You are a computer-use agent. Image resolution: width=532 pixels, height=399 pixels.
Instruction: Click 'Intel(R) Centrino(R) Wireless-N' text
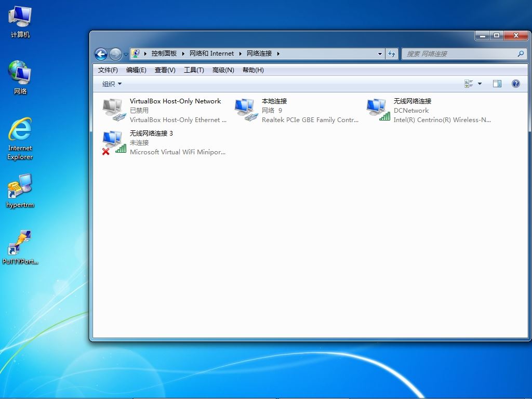click(442, 120)
